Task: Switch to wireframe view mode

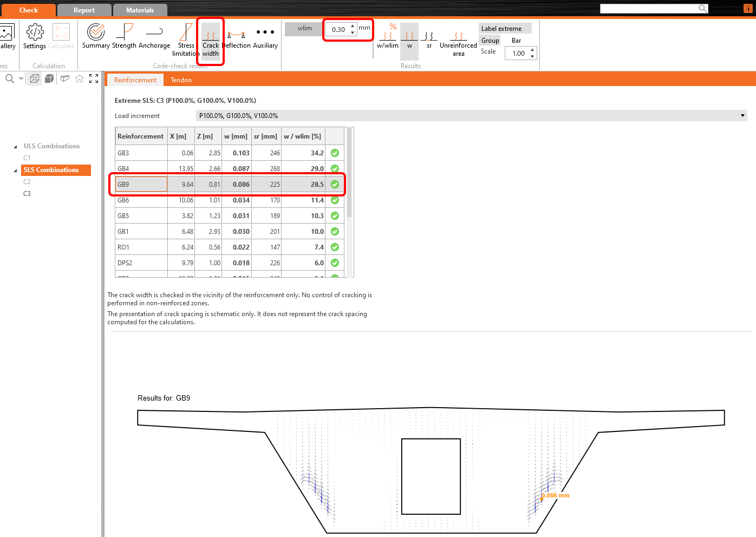Action: point(35,78)
